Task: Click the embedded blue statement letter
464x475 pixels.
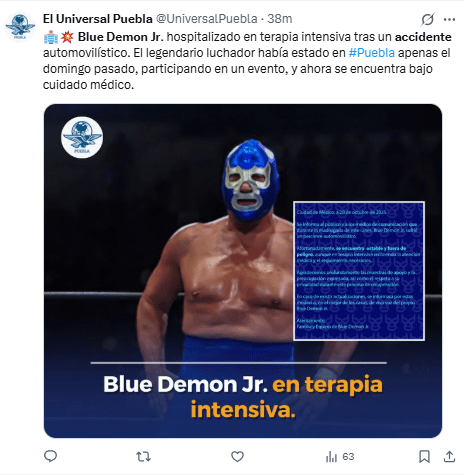Action: coord(359,271)
